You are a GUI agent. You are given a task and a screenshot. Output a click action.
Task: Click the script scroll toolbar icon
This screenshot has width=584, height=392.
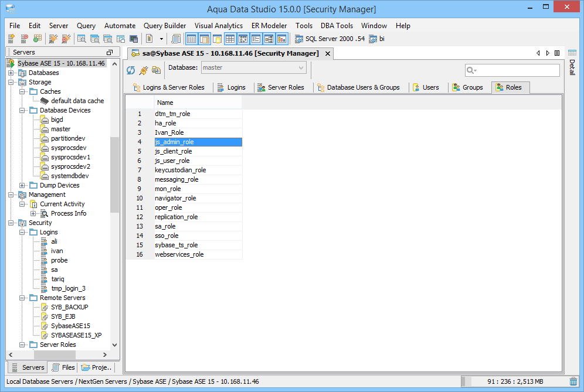(x=175, y=38)
